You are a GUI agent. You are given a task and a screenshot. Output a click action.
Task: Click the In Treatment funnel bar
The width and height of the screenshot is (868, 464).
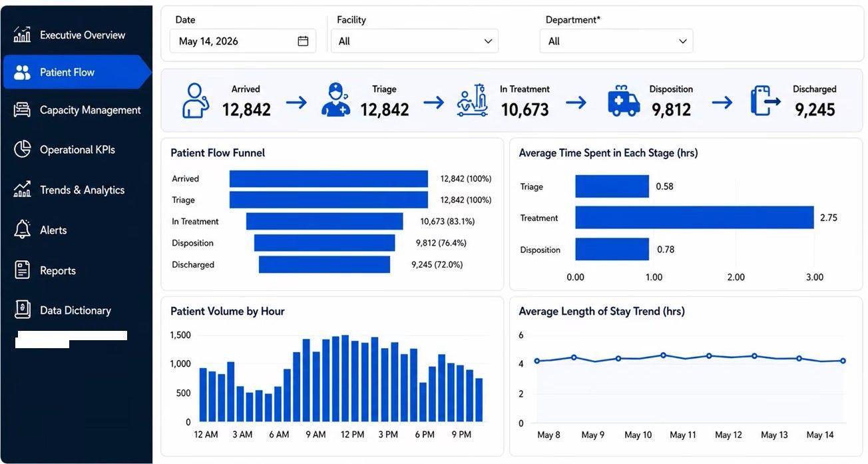tap(325, 221)
